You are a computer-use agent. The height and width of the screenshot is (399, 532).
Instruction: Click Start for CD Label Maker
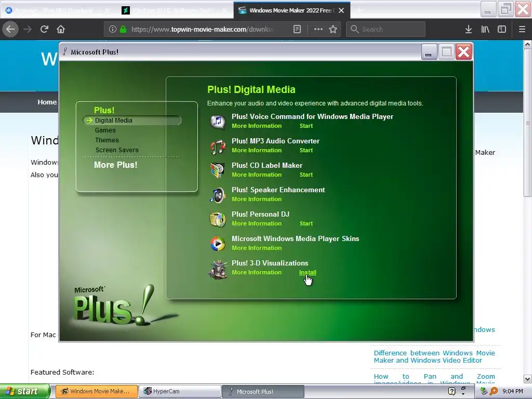pyautogui.click(x=306, y=175)
